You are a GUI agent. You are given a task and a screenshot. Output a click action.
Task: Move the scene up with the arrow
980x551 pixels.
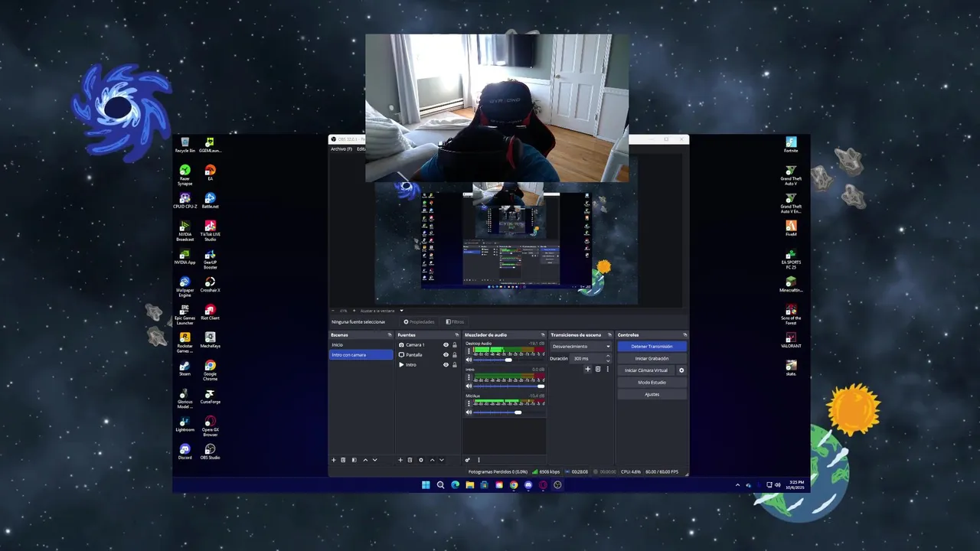[x=364, y=460]
